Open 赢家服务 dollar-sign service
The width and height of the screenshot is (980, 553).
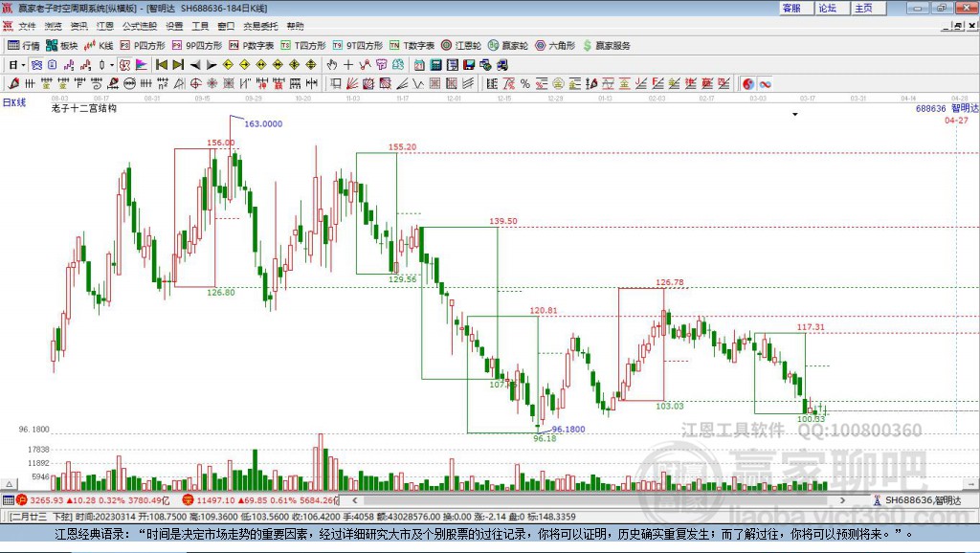[x=606, y=46]
